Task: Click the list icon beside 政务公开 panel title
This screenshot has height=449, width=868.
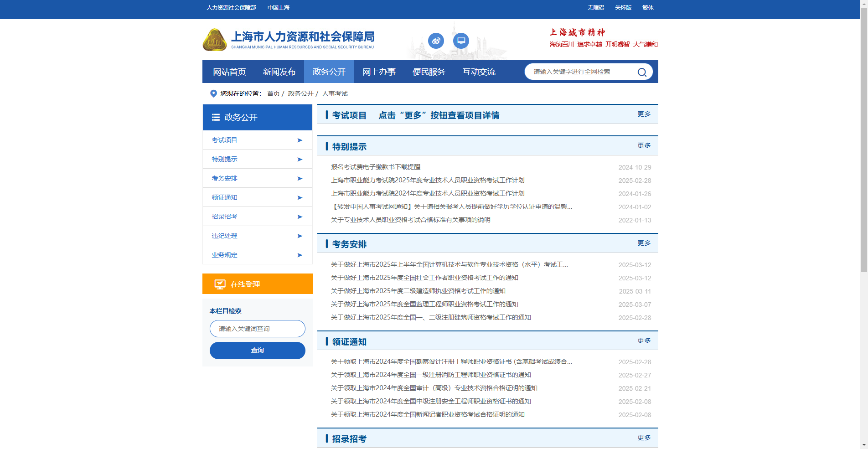Action: coord(216,117)
